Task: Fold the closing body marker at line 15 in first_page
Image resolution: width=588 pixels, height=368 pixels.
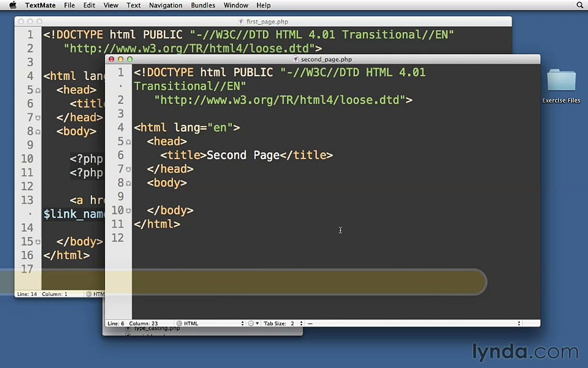Action: 38,242
